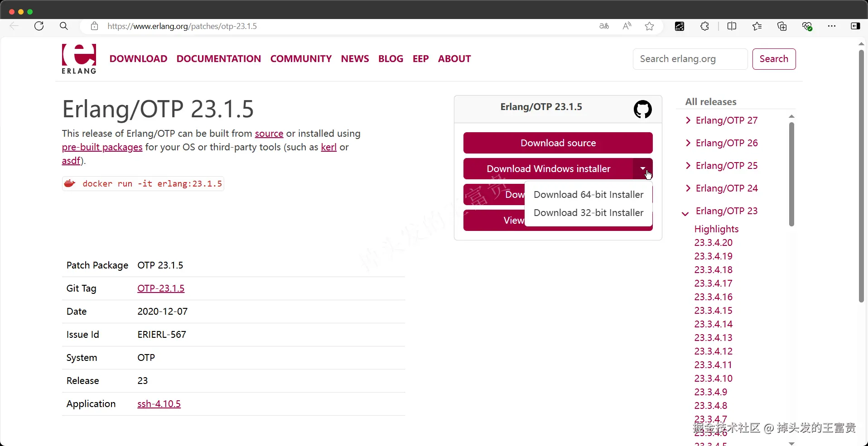Add page to favorites with star icon
The width and height of the screenshot is (868, 446).
pos(650,26)
